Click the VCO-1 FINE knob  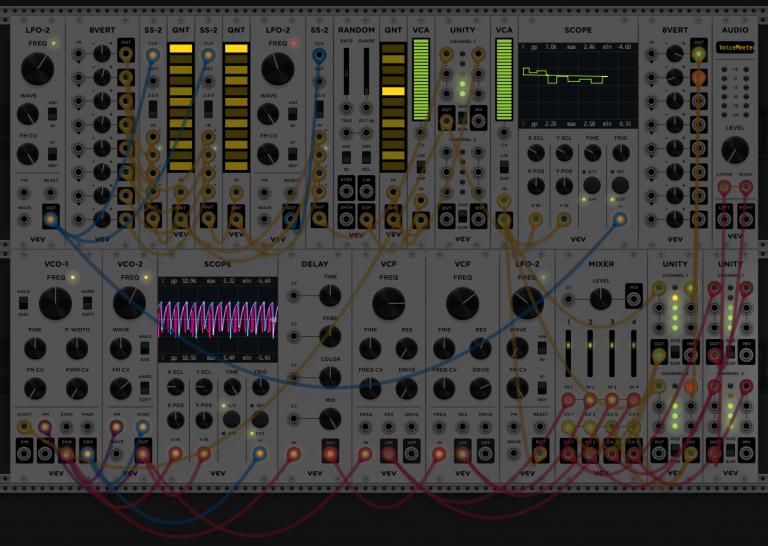35,348
